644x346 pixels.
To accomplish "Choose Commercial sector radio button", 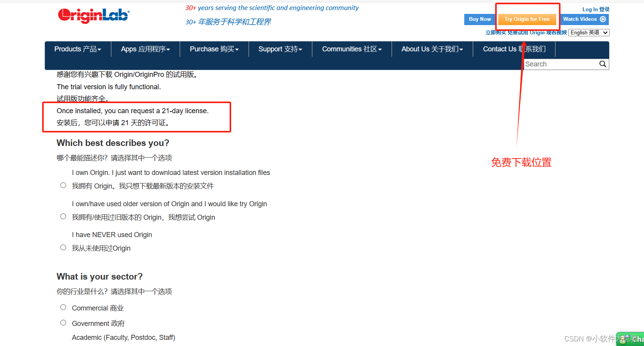I will pos(63,307).
